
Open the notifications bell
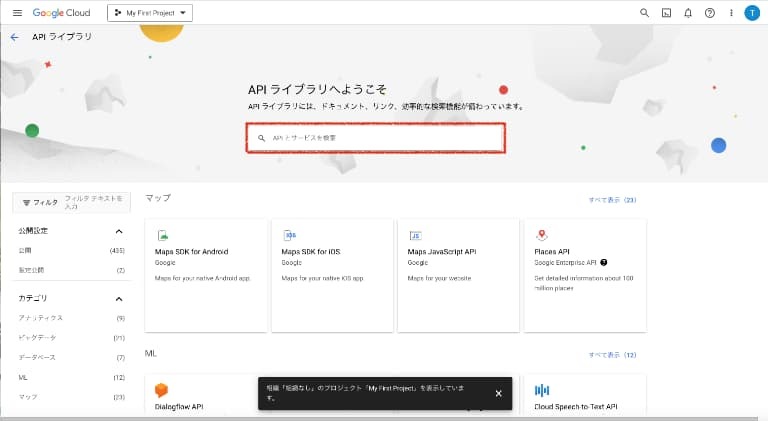688,13
